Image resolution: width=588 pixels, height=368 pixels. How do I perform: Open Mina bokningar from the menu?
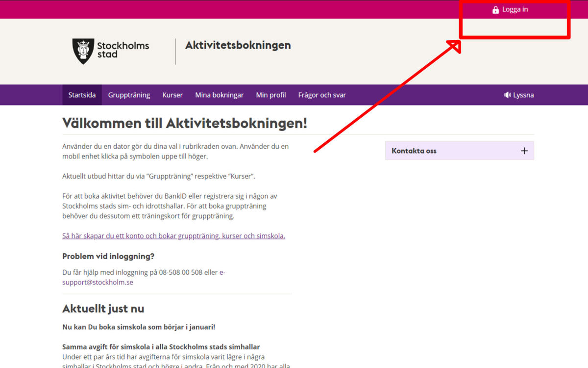pyautogui.click(x=219, y=95)
